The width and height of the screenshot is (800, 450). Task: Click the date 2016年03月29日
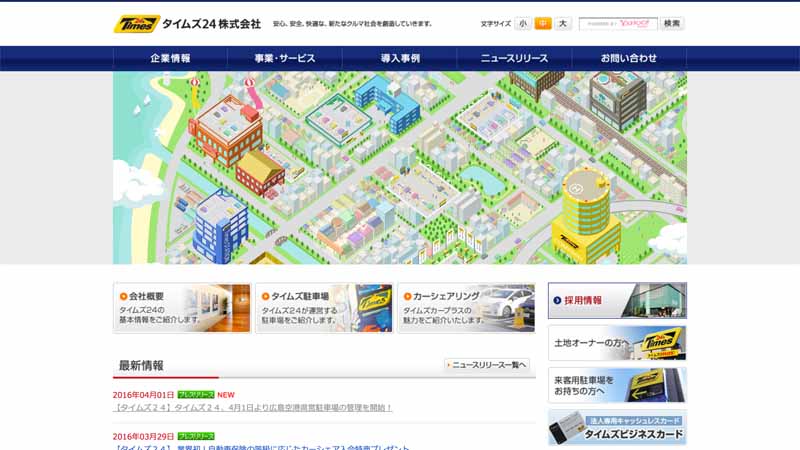click(143, 437)
